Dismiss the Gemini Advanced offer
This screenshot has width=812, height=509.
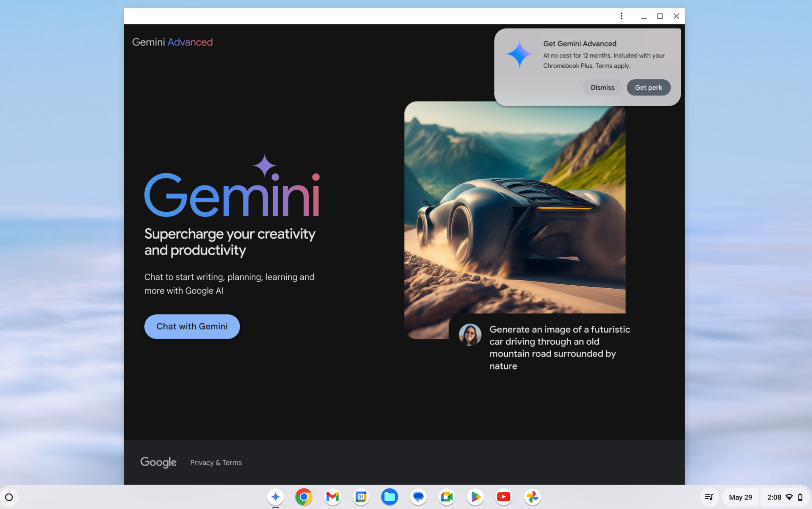(602, 87)
